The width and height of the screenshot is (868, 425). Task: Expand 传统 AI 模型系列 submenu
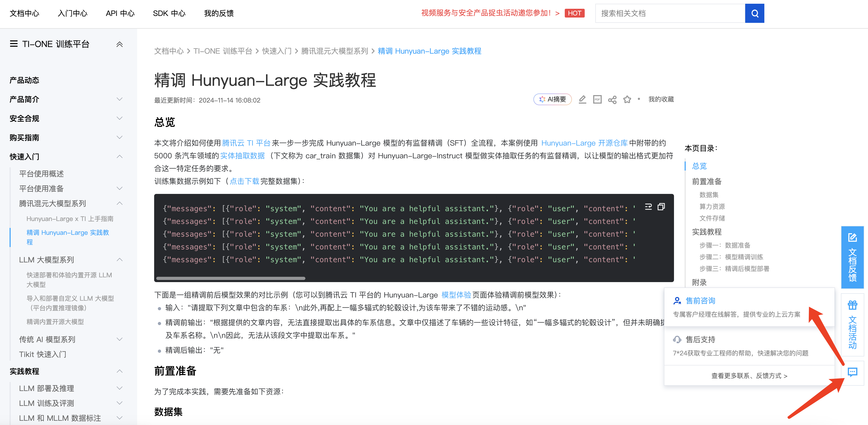coord(119,339)
